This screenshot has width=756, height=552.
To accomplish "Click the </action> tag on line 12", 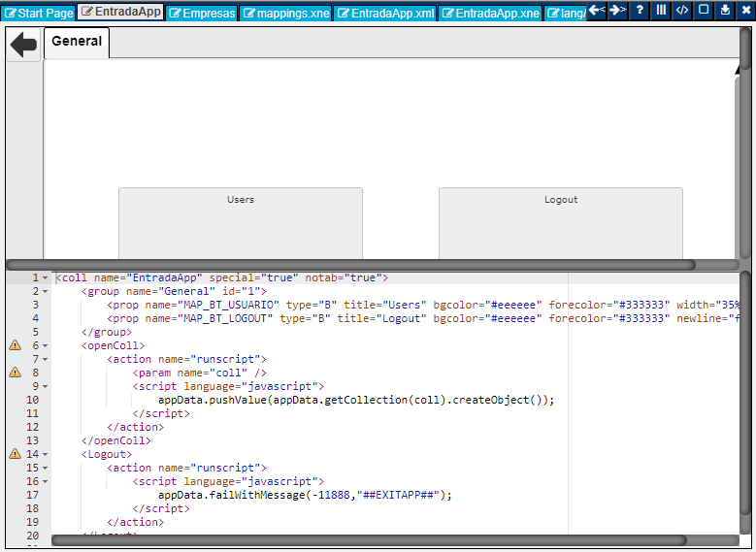I will coord(136,427).
